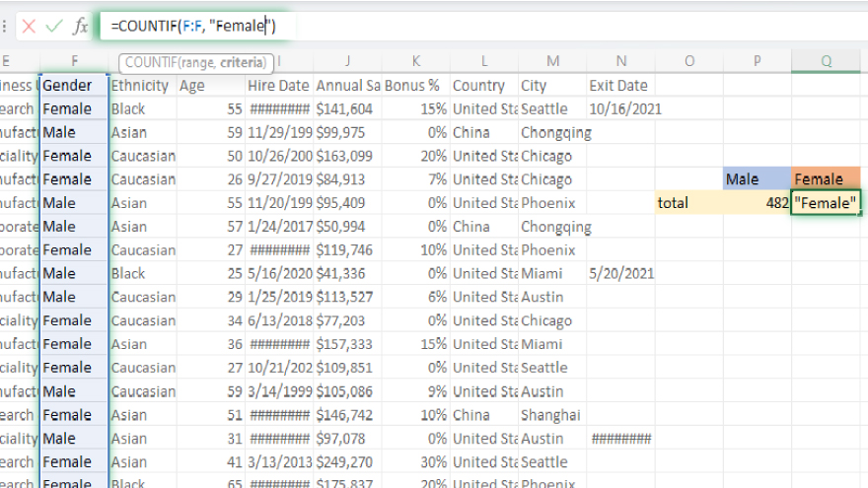Screen dimensions: 868x488
Task: Click the orange 'Female' header cell
Action: click(x=826, y=179)
